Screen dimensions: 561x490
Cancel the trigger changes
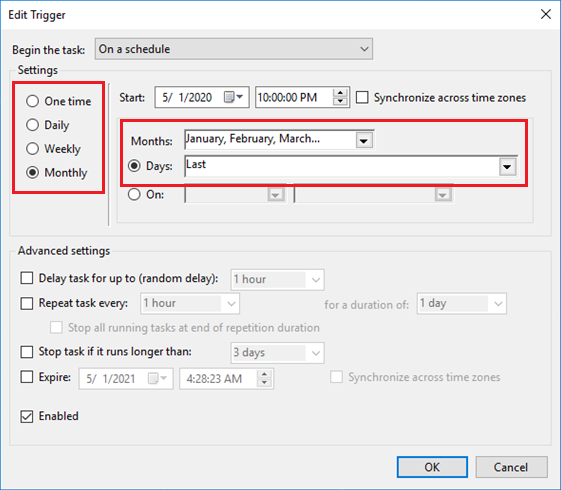[x=511, y=467]
